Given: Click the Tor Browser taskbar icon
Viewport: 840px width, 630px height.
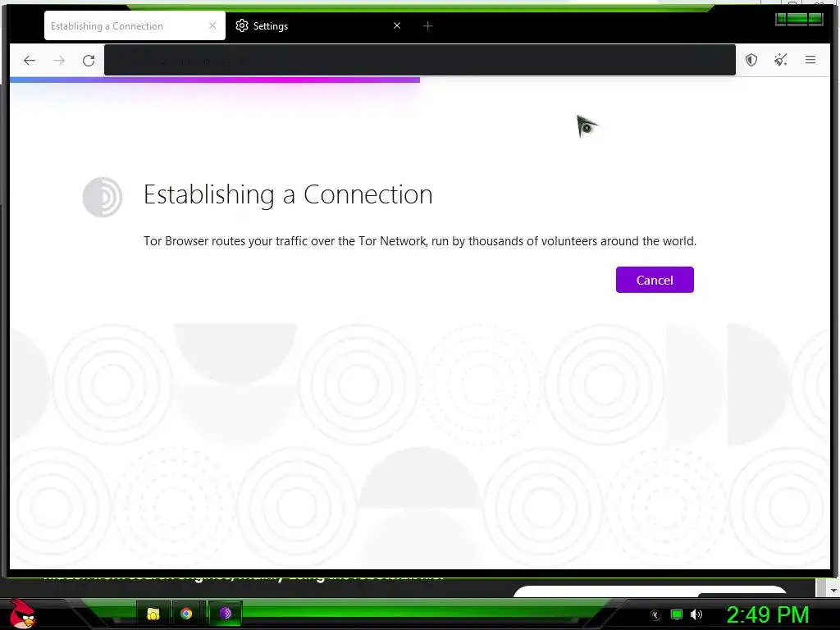Looking at the screenshot, I should (225, 614).
